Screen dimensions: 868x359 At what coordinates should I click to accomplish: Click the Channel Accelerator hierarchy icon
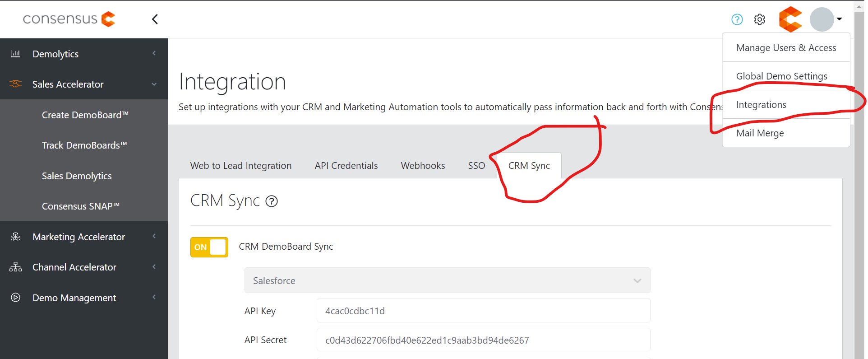pyautogui.click(x=15, y=267)
